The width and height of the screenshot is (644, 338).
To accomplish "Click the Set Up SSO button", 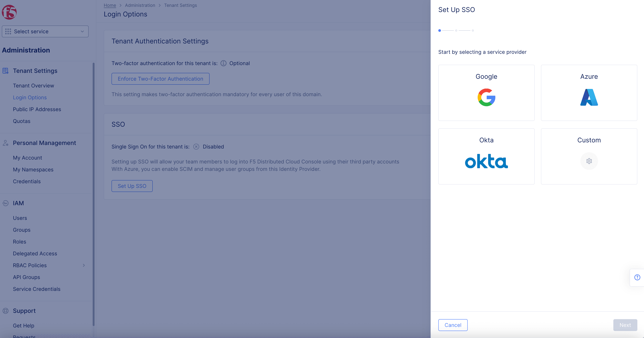I will [132, 186].
